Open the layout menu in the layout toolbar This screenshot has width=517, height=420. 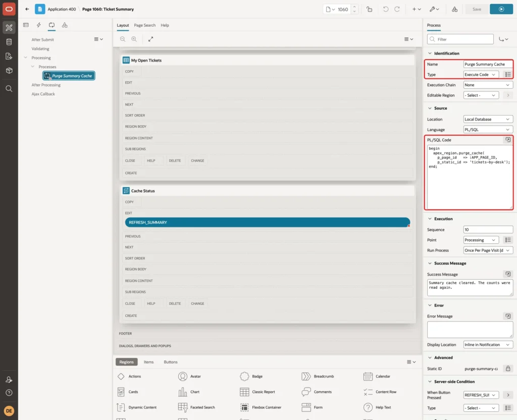point(408,39)
